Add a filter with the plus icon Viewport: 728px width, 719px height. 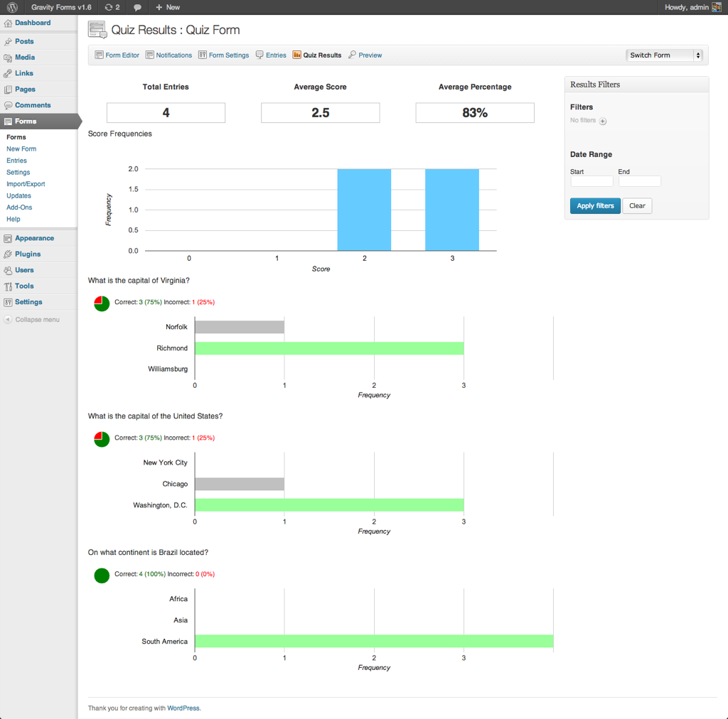coord(603,121)
